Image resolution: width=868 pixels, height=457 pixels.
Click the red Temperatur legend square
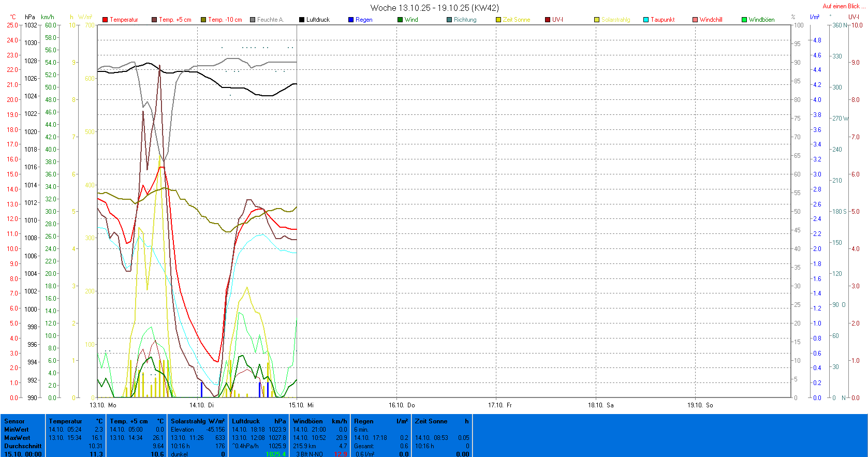tap(105, 20)
